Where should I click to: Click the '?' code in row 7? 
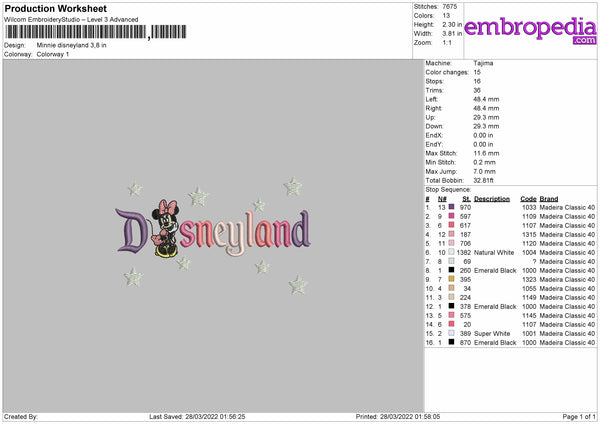coord(534,261)
